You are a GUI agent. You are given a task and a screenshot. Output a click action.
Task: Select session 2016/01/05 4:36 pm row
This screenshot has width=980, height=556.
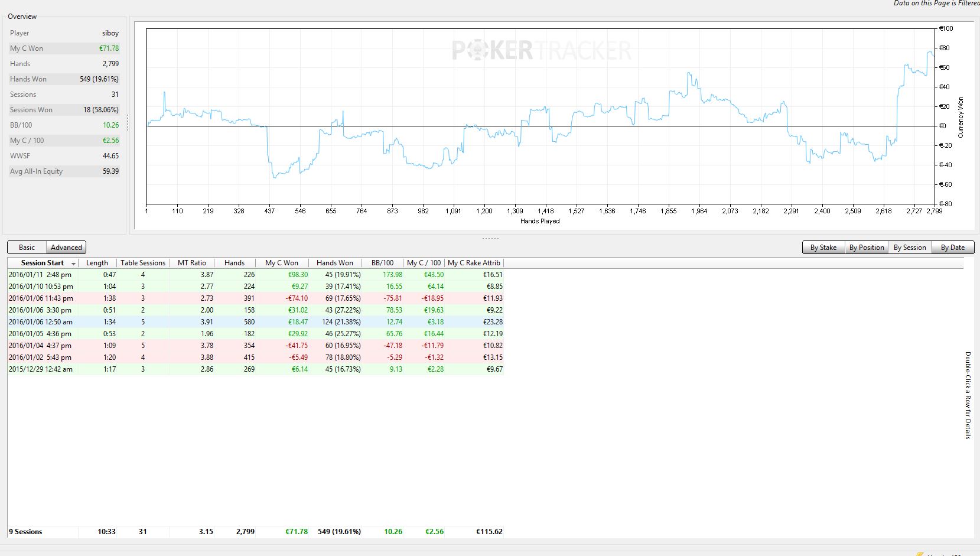click(255, 334)
